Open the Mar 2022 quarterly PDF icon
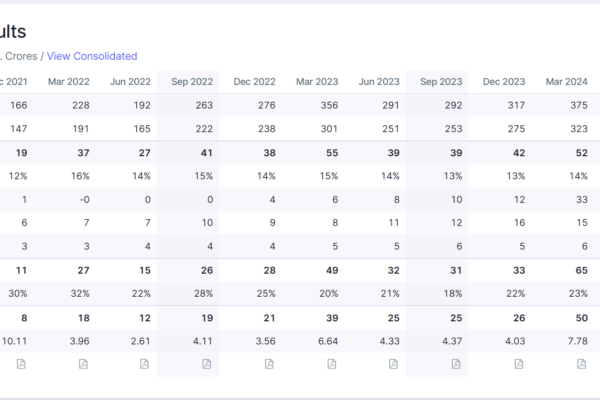Viewport: 600px width, 400px height. tap(83, 364)
